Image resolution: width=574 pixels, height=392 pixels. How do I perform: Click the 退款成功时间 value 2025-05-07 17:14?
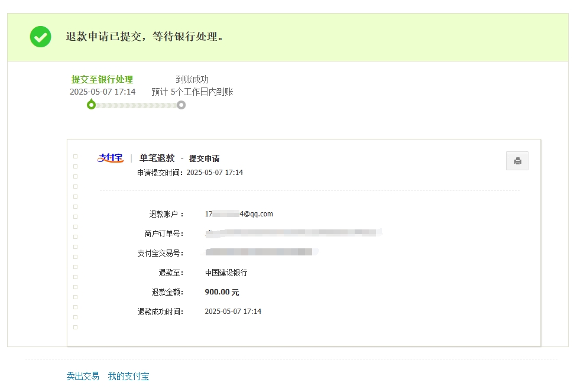click(233, 312)
